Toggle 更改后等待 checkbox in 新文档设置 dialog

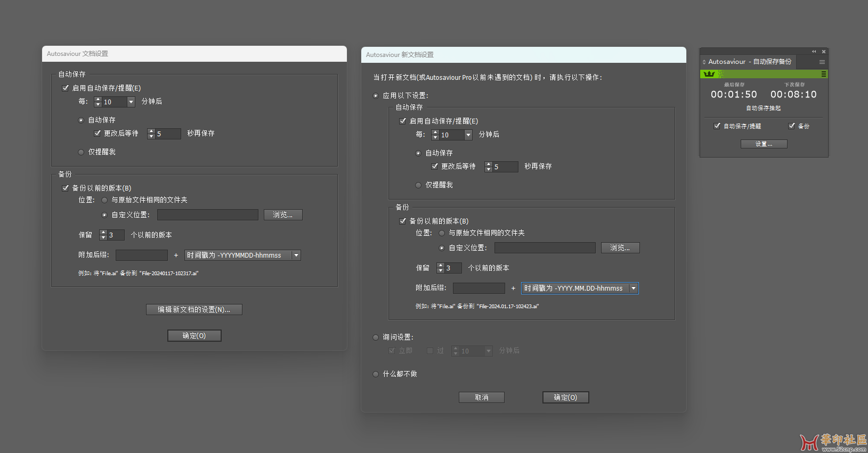click(435, 166)
